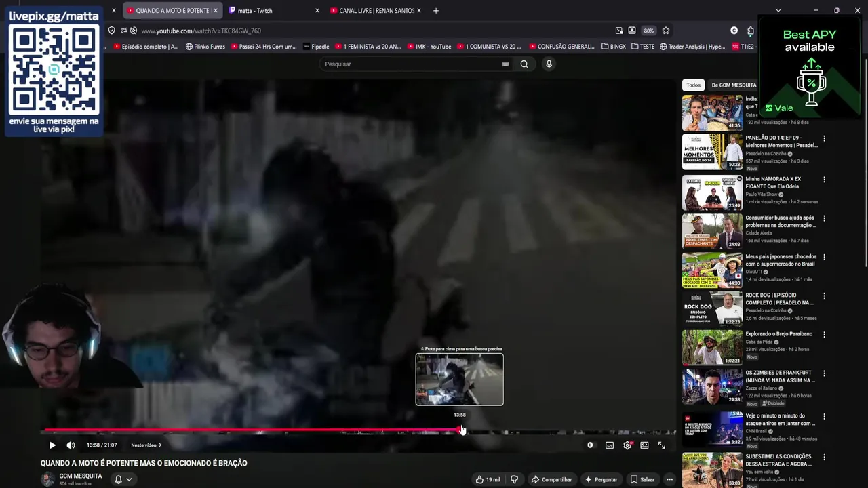Open options menu for 'PANELÃO DO 14' video
This screenshot has width=868, height=488.
825,138
